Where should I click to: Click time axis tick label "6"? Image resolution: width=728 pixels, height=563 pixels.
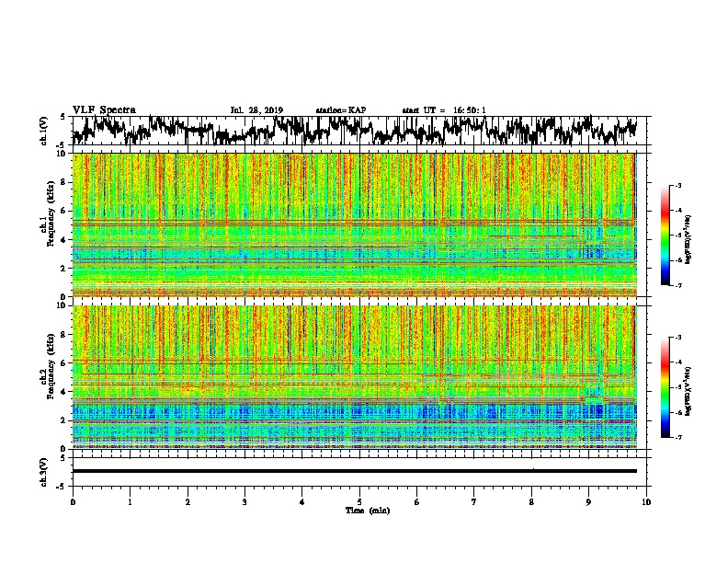pos(417,502)
